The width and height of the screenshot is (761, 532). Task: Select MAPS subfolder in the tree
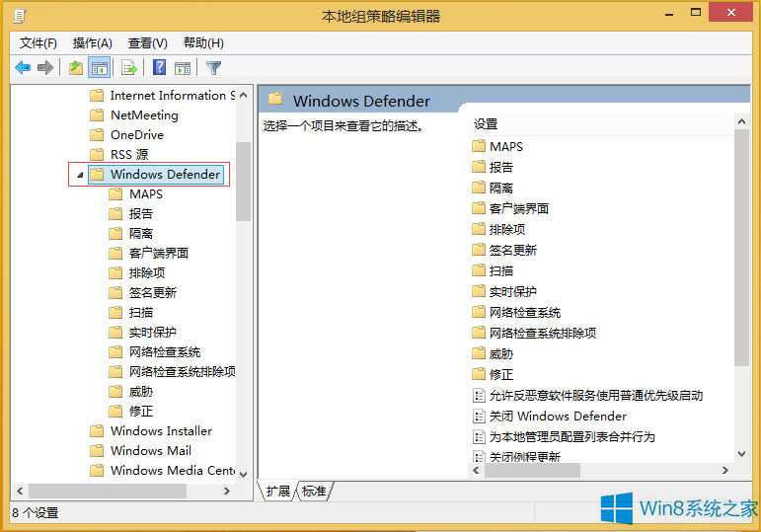[146, 194]
